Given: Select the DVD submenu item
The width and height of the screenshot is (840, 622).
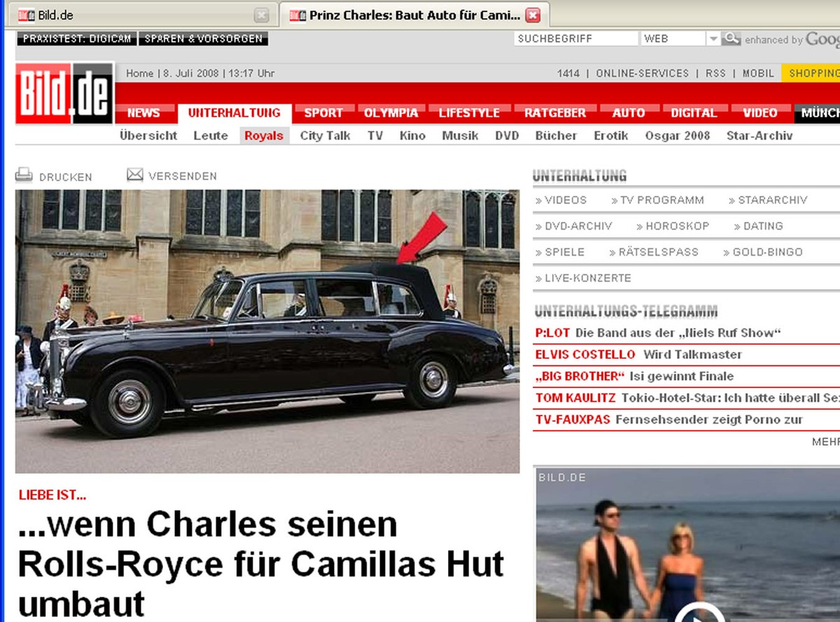Looking at the screenshot, I should (507, 136).
